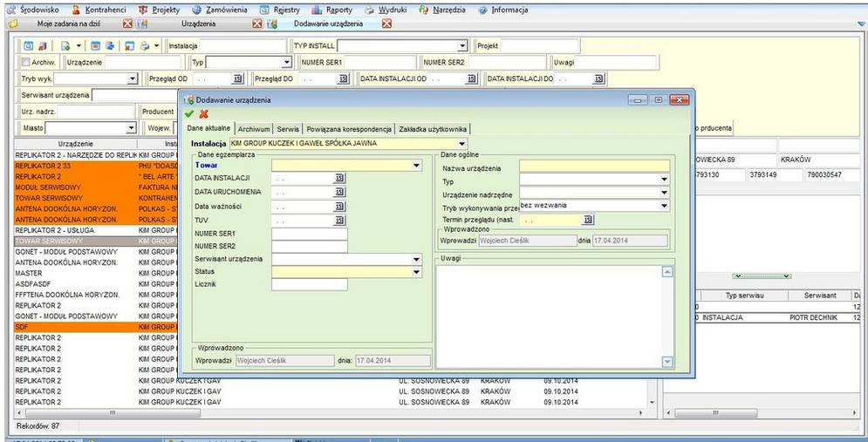This screenshot has height=442, width=868.
Task: Open calendar picker for Data ważności
Action: [x=340, y=207]
